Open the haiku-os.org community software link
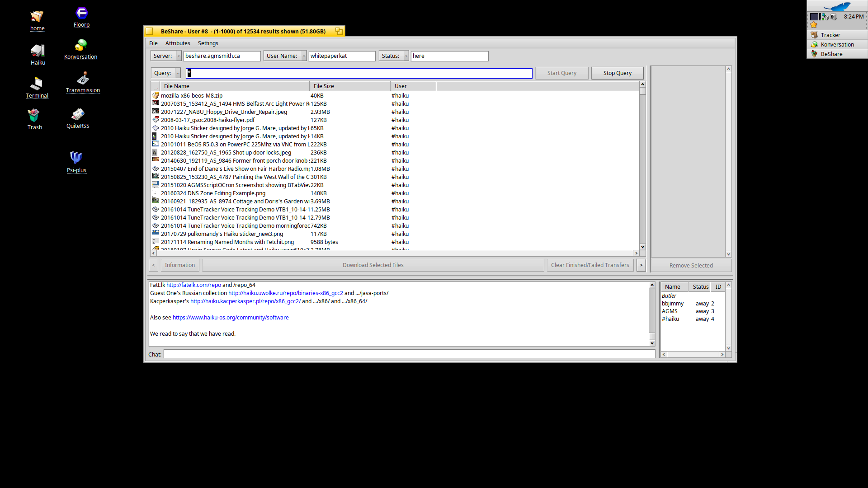 coord(231,318)
